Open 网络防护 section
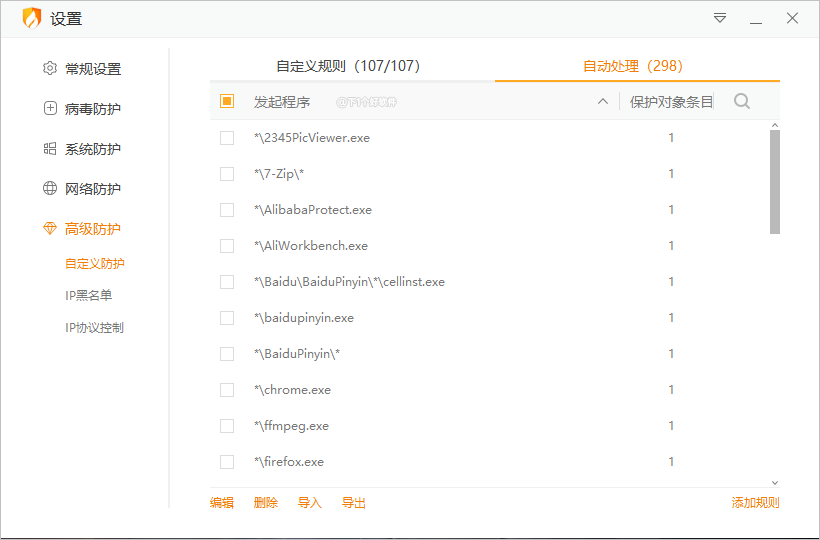The image size is (820, 540). click(93, 189)
